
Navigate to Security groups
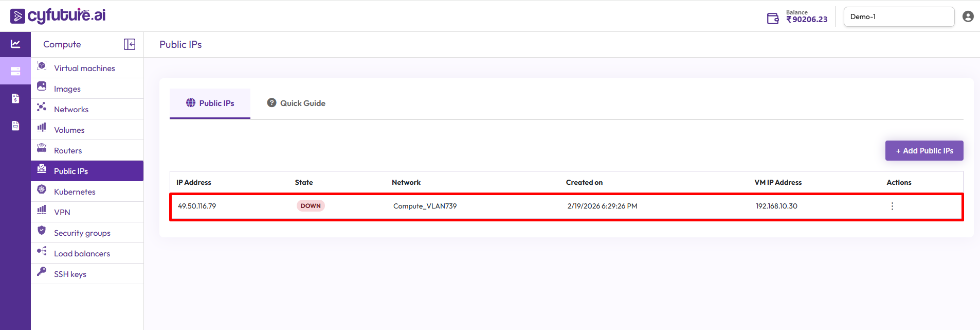tap(82, 233)
